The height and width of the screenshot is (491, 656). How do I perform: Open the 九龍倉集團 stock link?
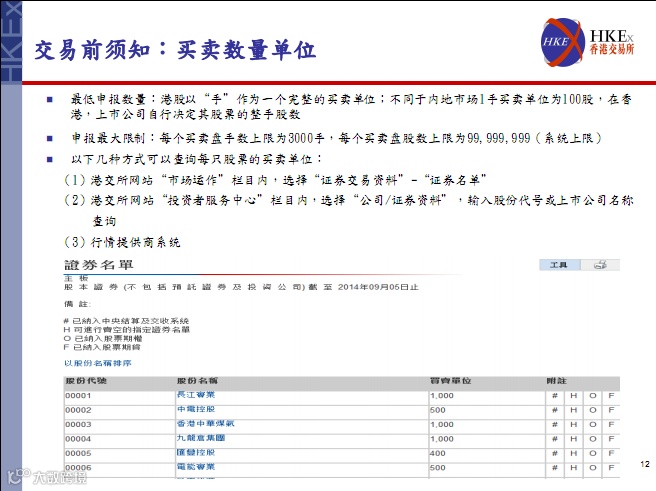pos(201,437)
